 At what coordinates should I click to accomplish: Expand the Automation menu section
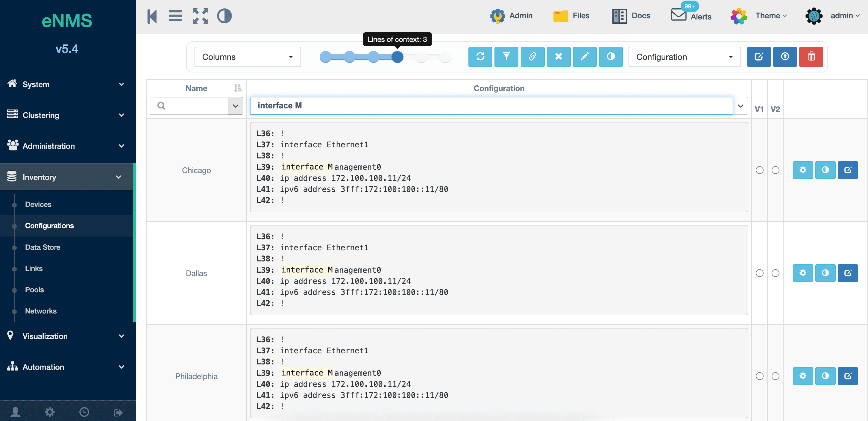point(66,367)
